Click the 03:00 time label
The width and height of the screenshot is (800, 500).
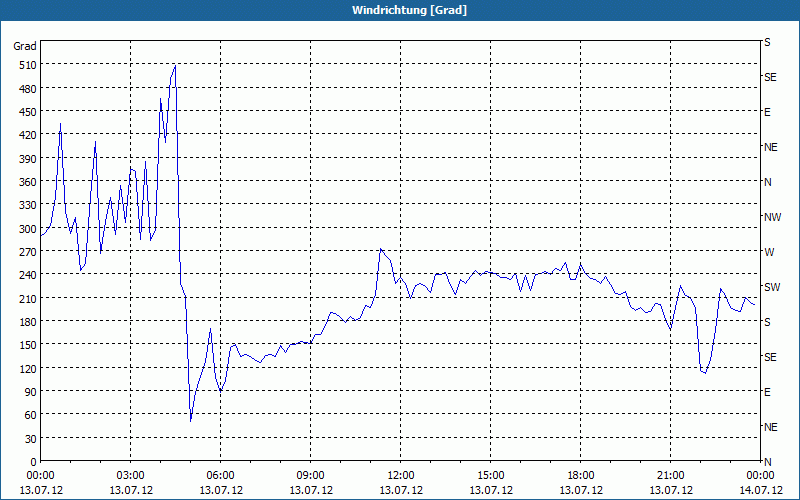tap(131, 476)
